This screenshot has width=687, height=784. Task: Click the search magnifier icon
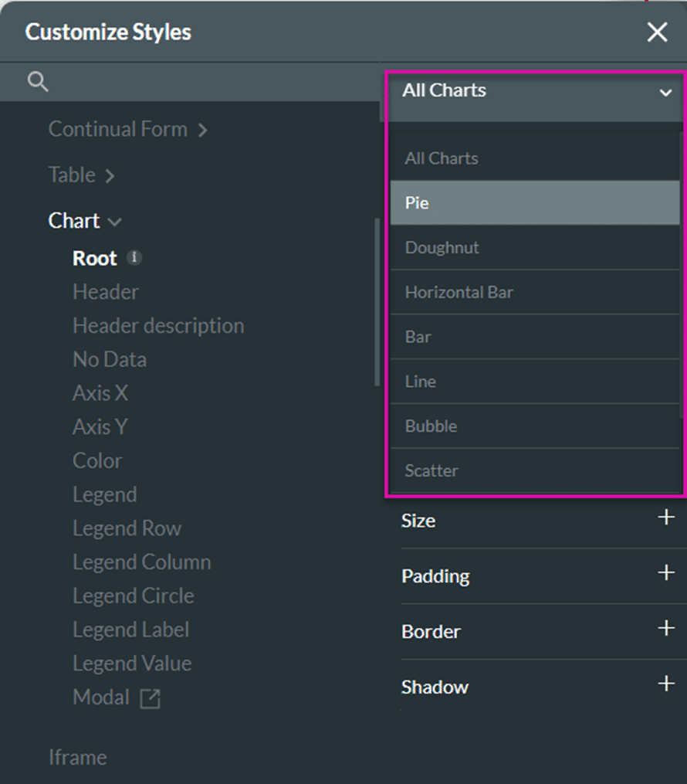[x=38, y=82]
